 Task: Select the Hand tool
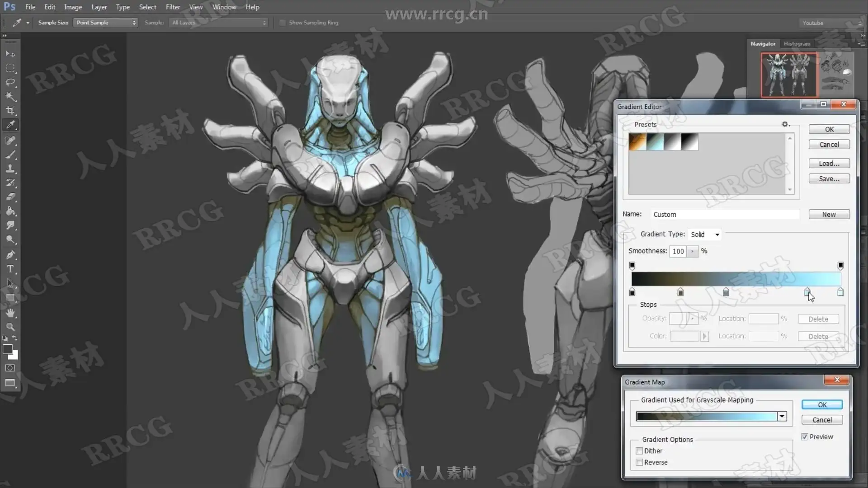tap(10, 313)
